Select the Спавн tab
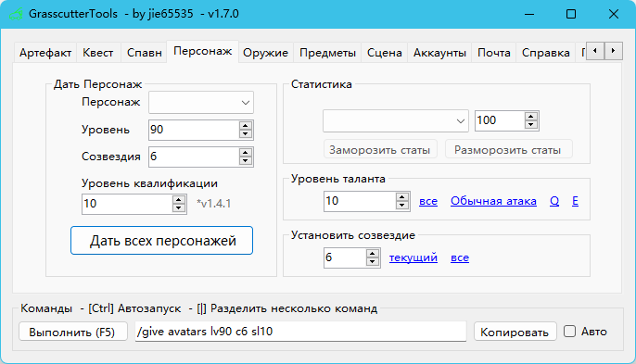Image resolution: width=636 pixels, height=364 pixels. [144, 53]
